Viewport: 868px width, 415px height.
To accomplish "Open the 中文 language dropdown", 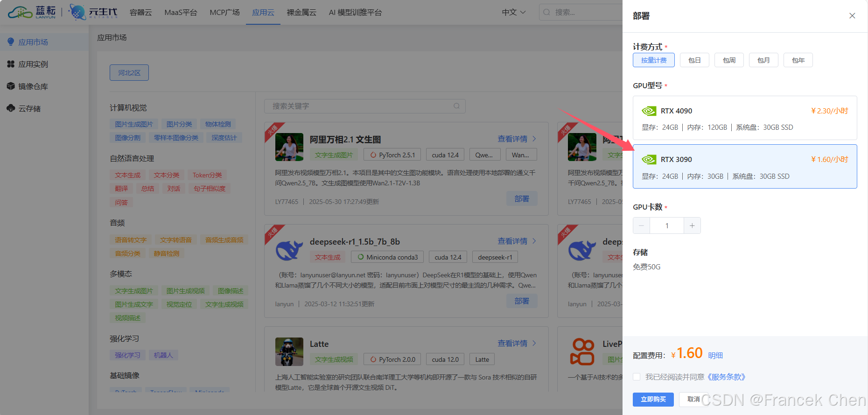I will click(514, 12).
